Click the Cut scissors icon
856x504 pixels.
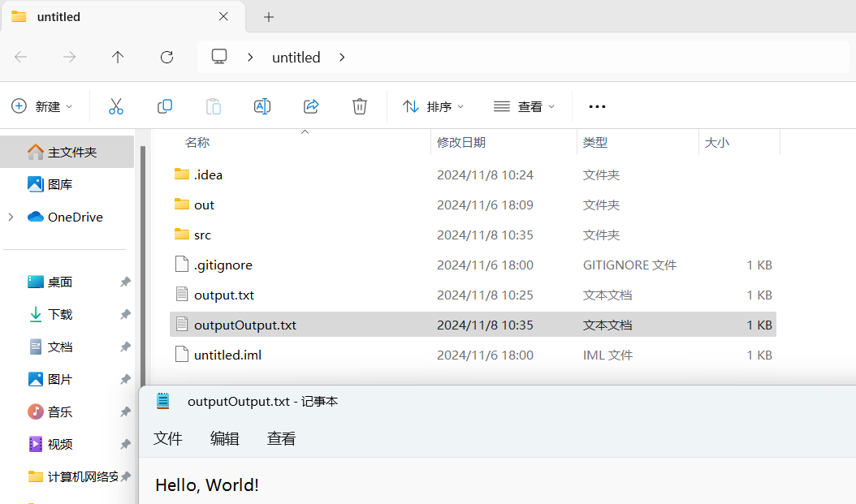point(116,106)
